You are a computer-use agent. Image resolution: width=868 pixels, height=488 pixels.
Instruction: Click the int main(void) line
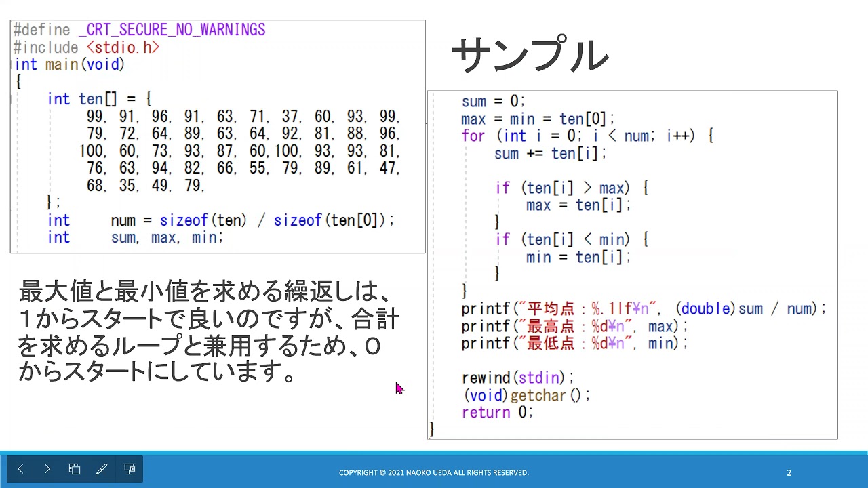pos(70,65)
